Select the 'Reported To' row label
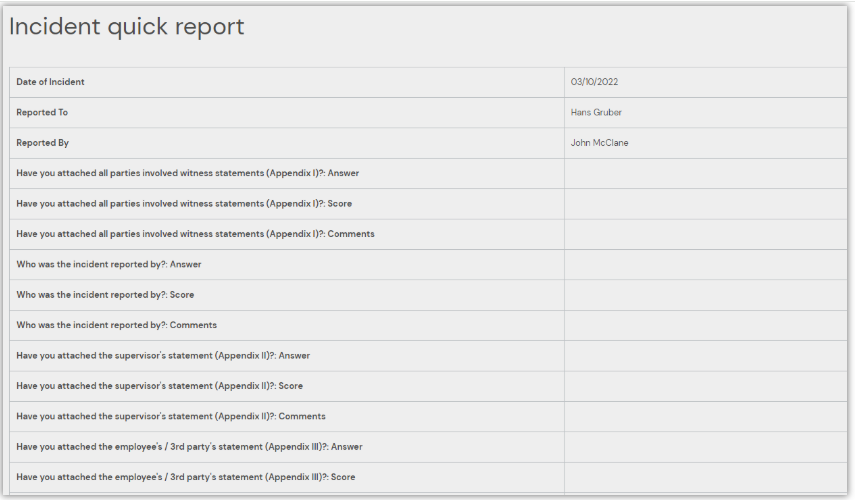 (x=42, y=113)
